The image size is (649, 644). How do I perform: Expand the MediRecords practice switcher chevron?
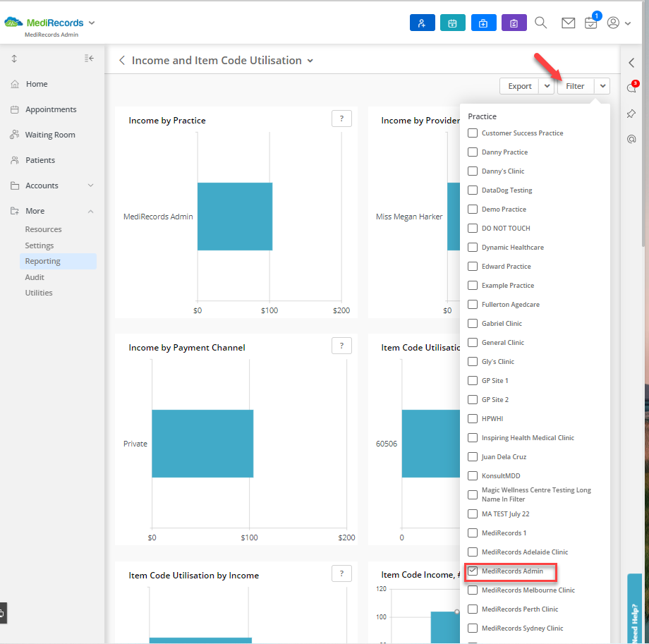point(92,23)
